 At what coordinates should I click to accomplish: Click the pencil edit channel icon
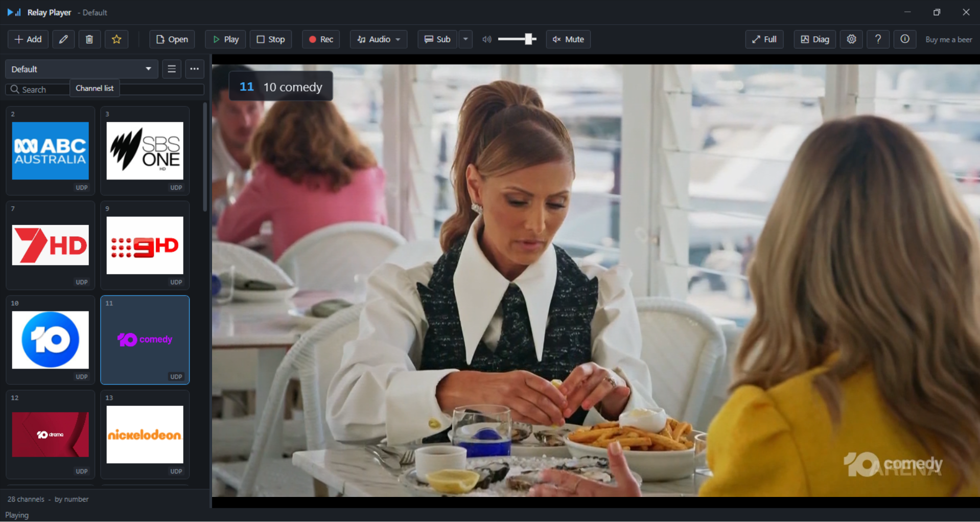click(x=63, y=39)
